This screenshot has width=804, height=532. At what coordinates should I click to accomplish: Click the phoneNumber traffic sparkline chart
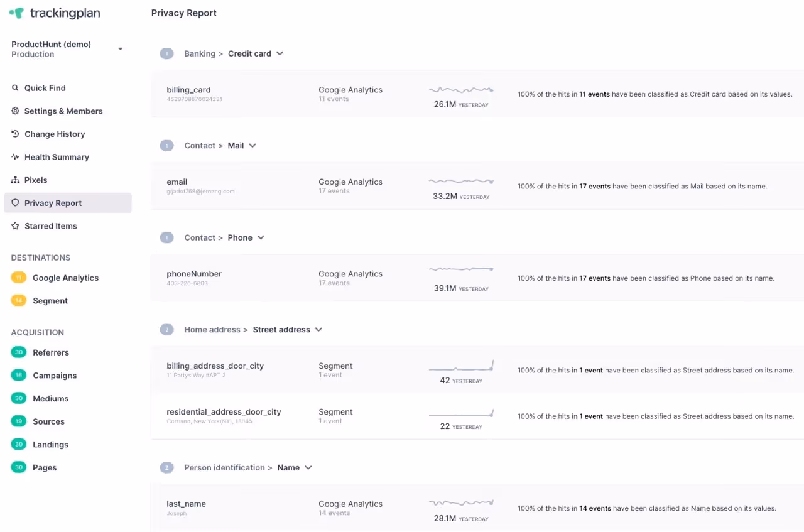461,269
